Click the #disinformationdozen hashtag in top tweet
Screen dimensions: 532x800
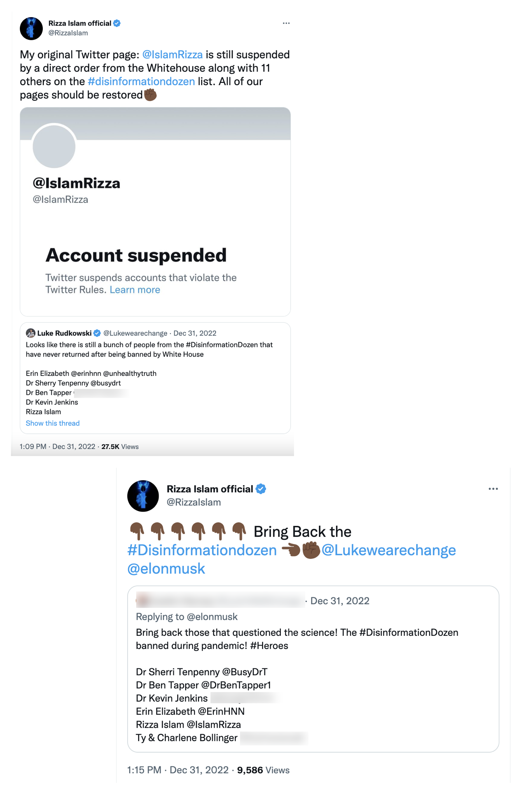(142, 81)
